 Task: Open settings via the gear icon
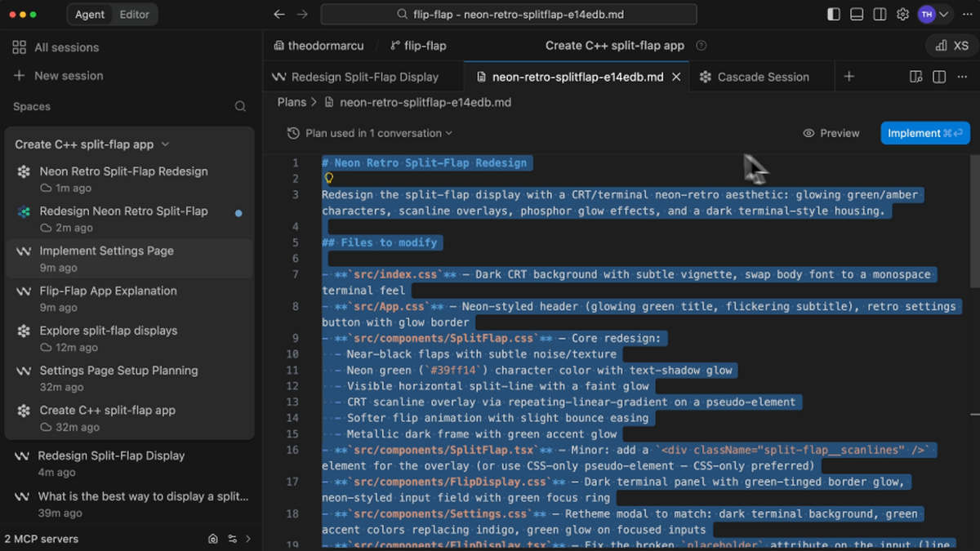902,15
